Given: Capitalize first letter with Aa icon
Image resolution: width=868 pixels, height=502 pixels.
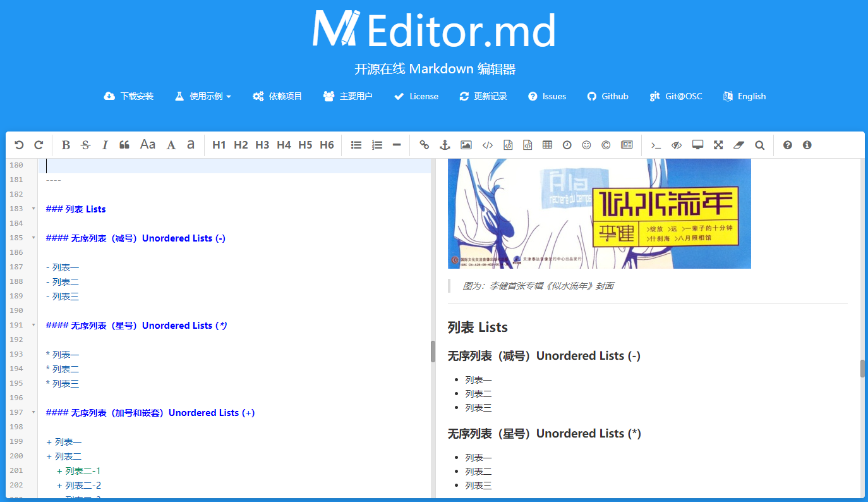Looking at the screenshot, I should pos(148,145).
